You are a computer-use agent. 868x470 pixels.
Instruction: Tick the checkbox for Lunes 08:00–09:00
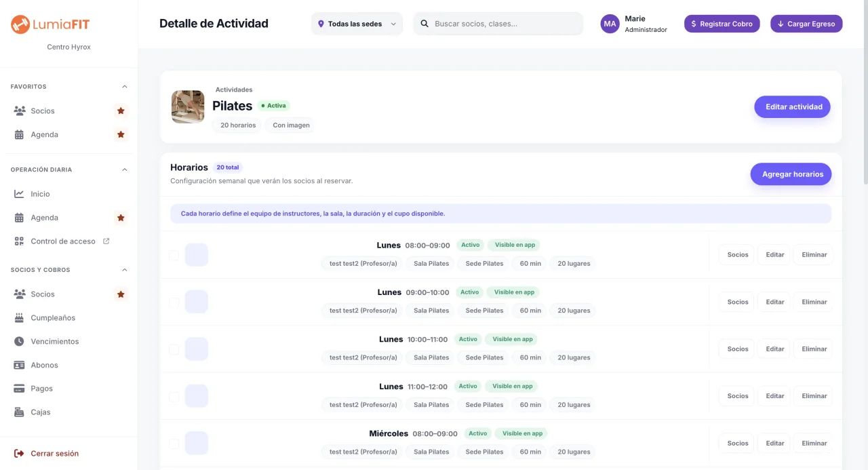coord(174,255)
